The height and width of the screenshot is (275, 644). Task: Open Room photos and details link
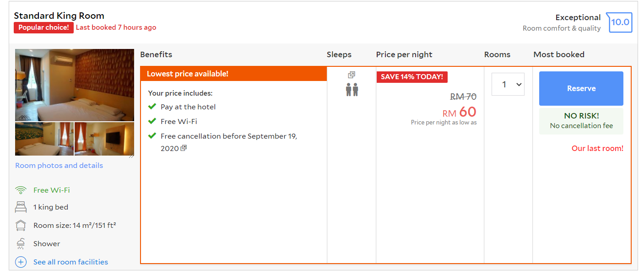tap(59, 166)
